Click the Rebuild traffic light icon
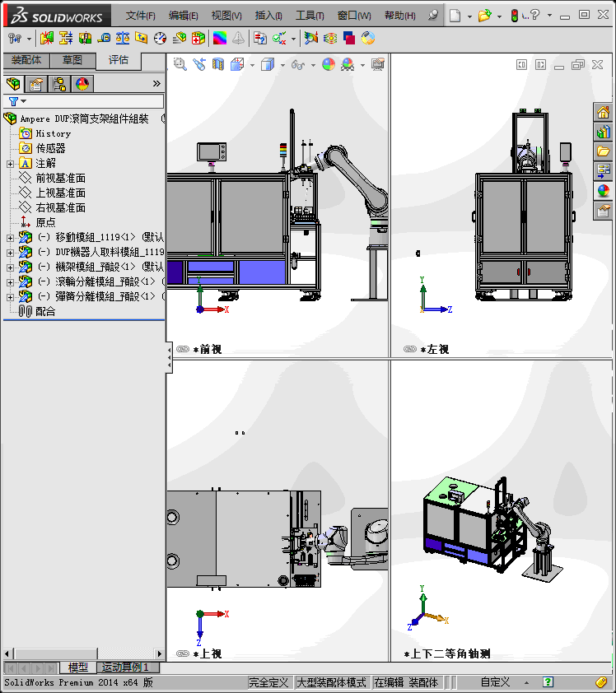Image resolution: width=616 pixels, height=693 pixels. [514, 16]
